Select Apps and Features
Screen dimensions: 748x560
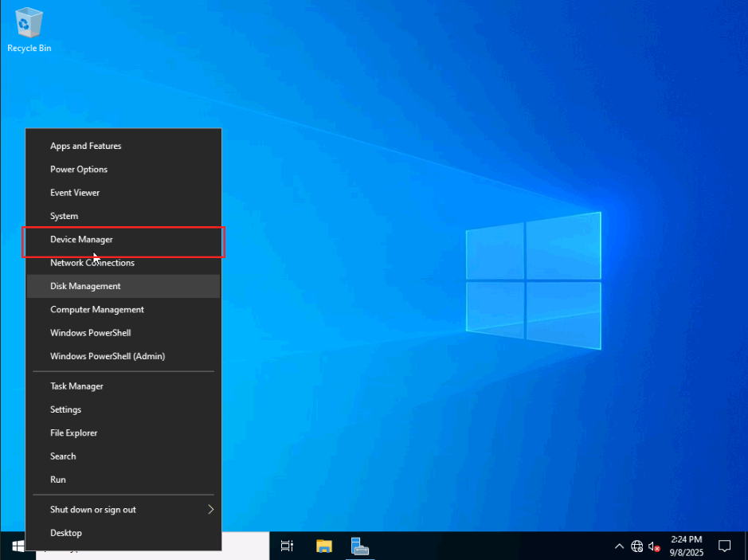pyautogui.click(x=85, y=146)
